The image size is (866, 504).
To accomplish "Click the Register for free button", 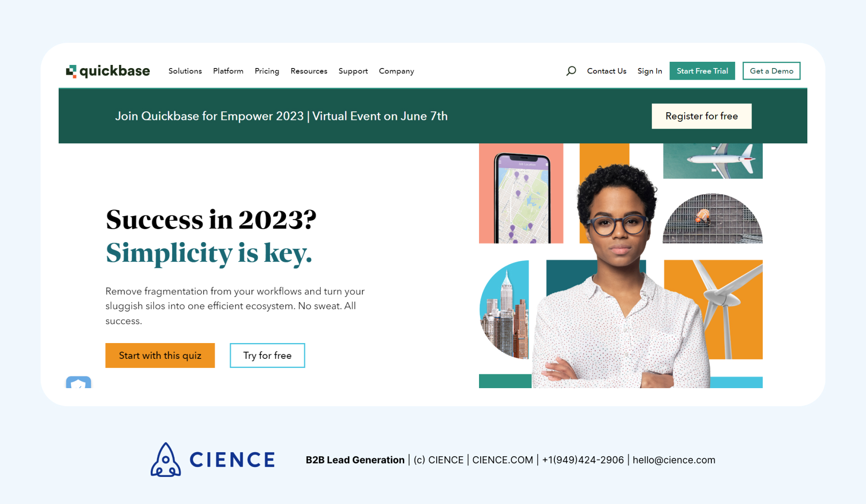I will point(701,116).
